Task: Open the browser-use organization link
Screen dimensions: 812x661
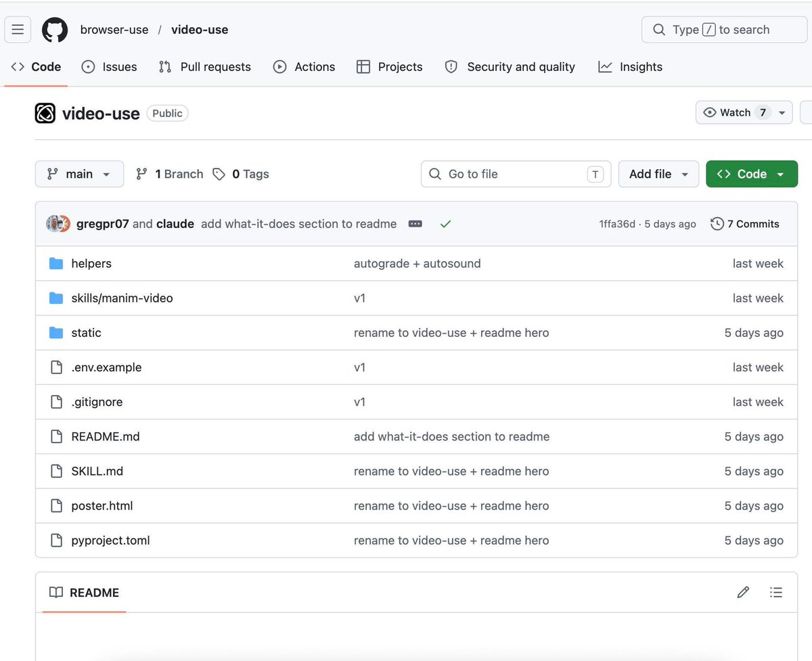Action: (x=114, y=30)
